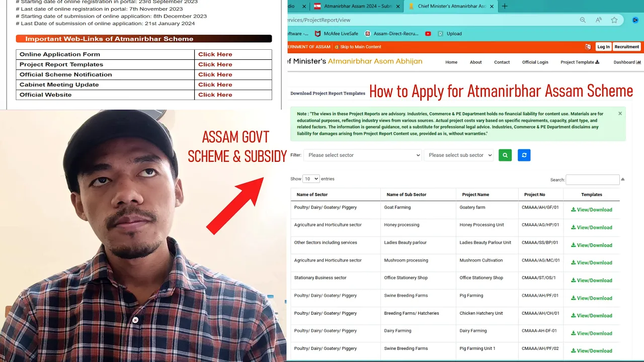Click 'Click Here' for Cabinet Meeting Update
Screen dimensions: 644x362
pos(215,84)
